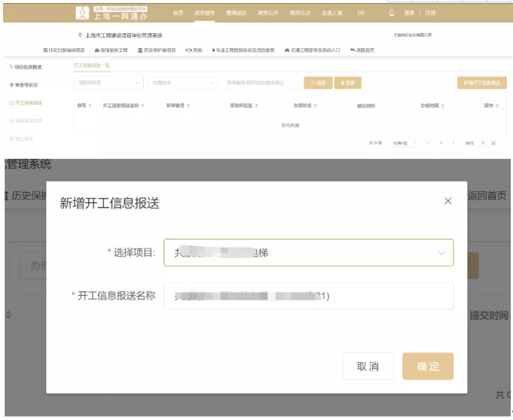
Task: Expand the 选择项目 dropdown in dialog
Action: coord(308,253)
